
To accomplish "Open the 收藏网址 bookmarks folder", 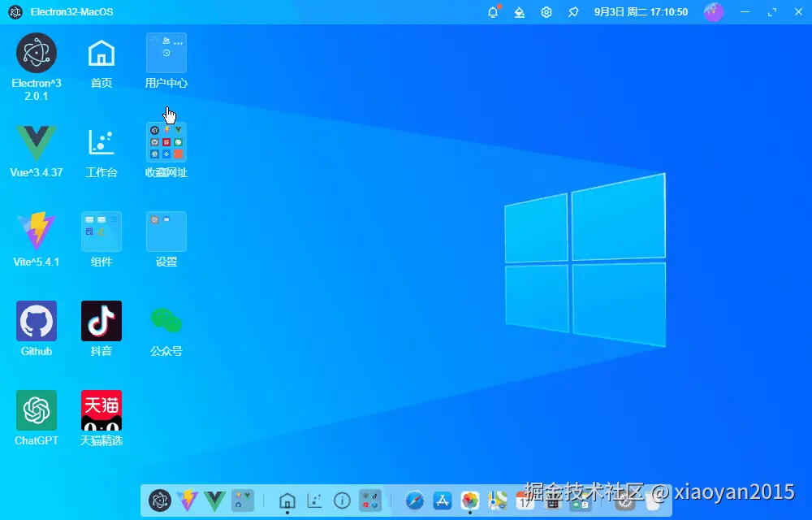I will point(166,142).
